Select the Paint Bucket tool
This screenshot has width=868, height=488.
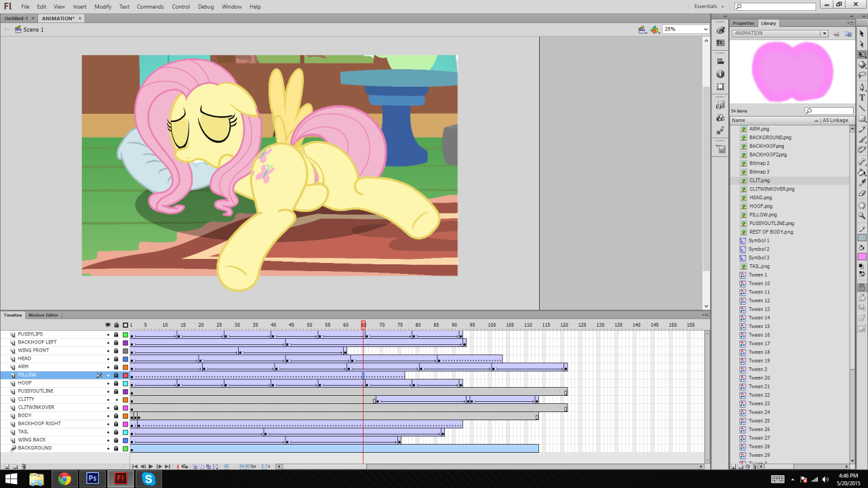click(x=862, y=173)
